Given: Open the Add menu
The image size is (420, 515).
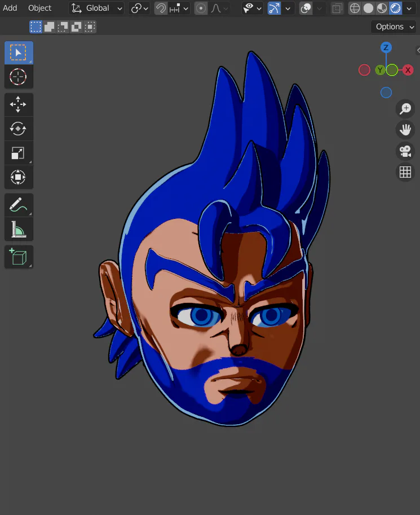Looking at the screenshot, I should pyautogui.click(x=10, y=8).
